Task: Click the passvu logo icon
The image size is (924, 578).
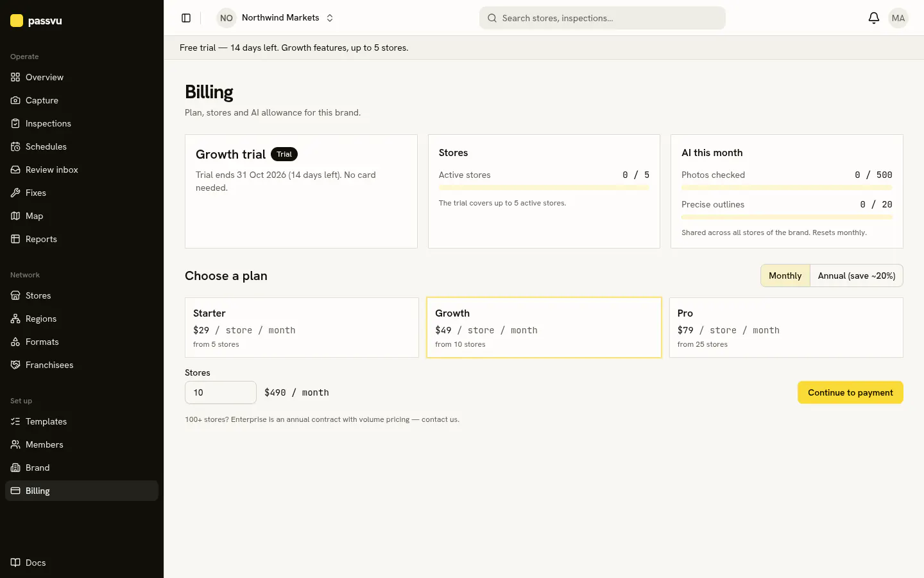Action: point(17,21)
